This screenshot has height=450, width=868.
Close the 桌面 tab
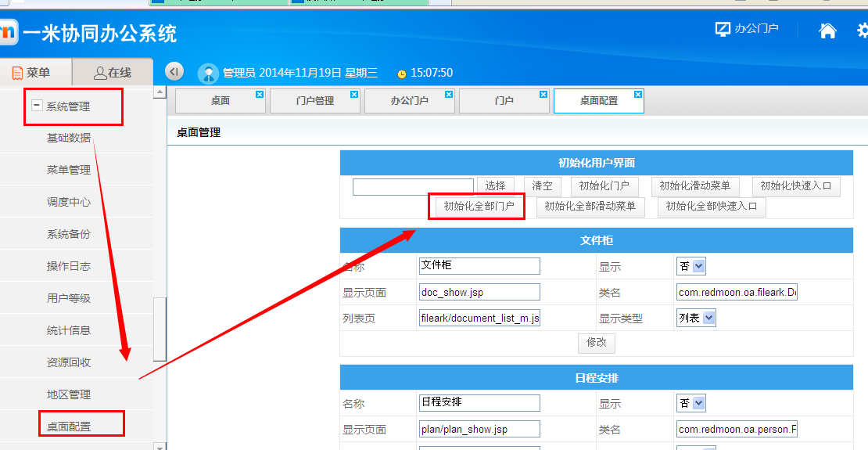pos(260,95)
